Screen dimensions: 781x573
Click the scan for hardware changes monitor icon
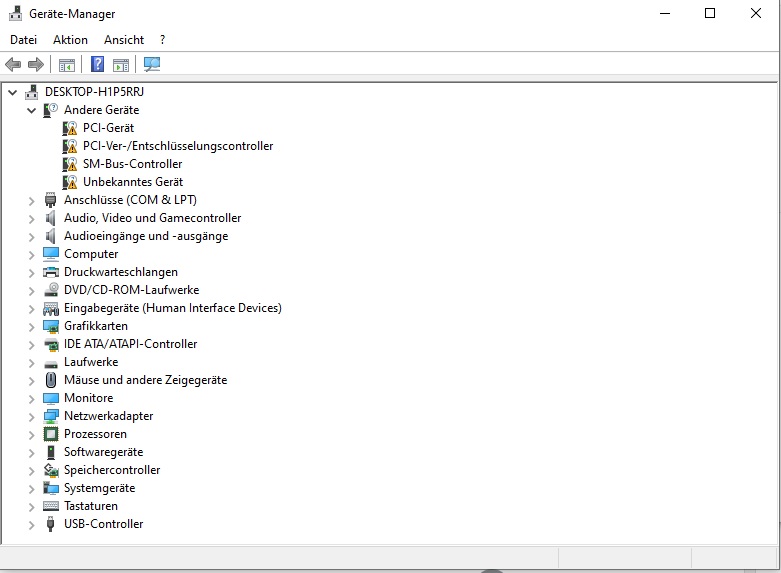152,65
